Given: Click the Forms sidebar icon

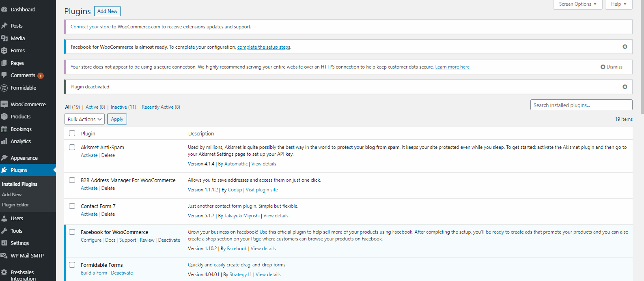Looking at the screenshot, I should (x=4, y=51).
